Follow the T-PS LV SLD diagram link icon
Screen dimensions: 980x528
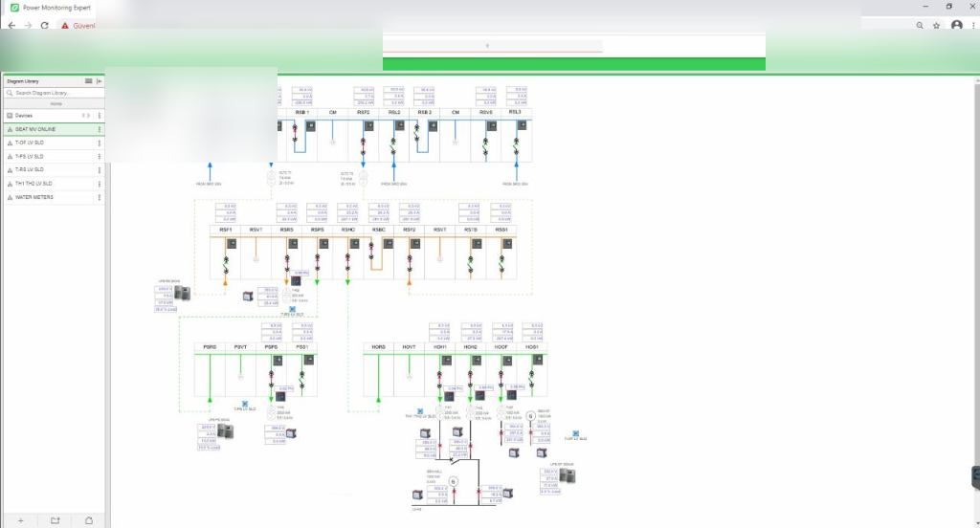[245, 405]
